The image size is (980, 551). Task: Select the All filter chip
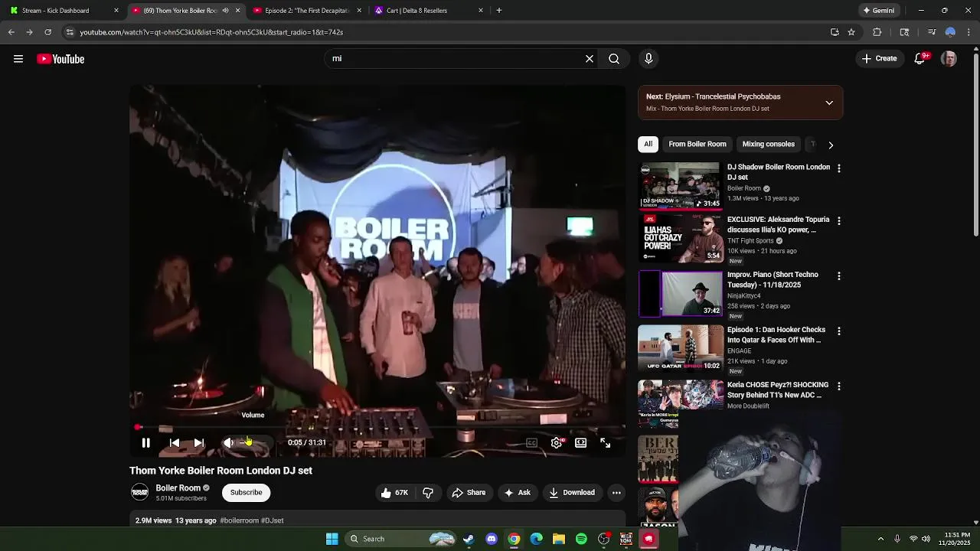click(x=648, y=144)
